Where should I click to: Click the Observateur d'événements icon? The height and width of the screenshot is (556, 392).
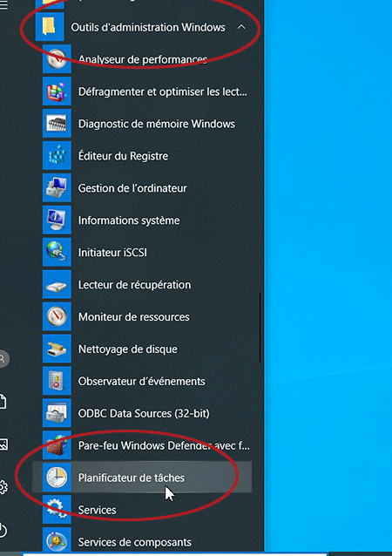57,381
